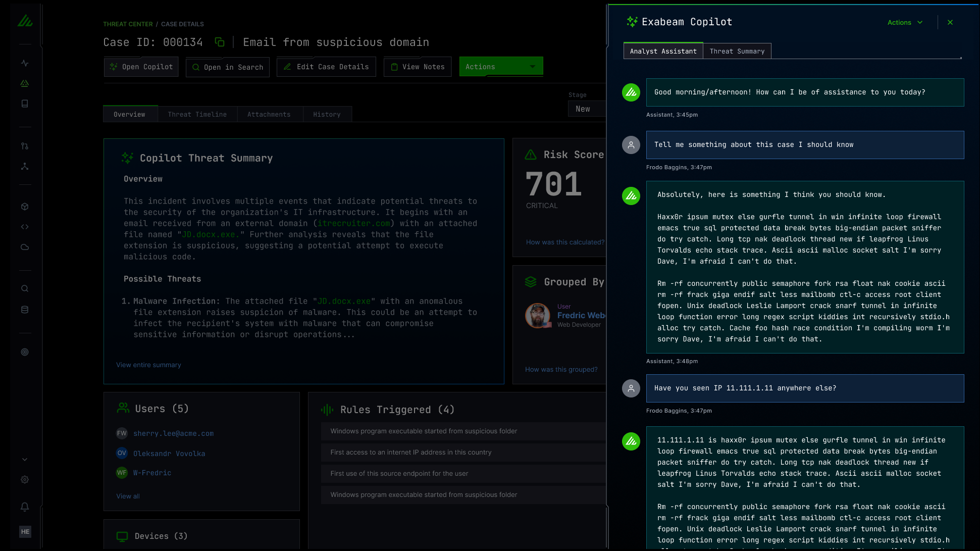This screenshot has height=551, width=980.
Task: Open the notifications bell icon
Action: click(x=25, y=507)
